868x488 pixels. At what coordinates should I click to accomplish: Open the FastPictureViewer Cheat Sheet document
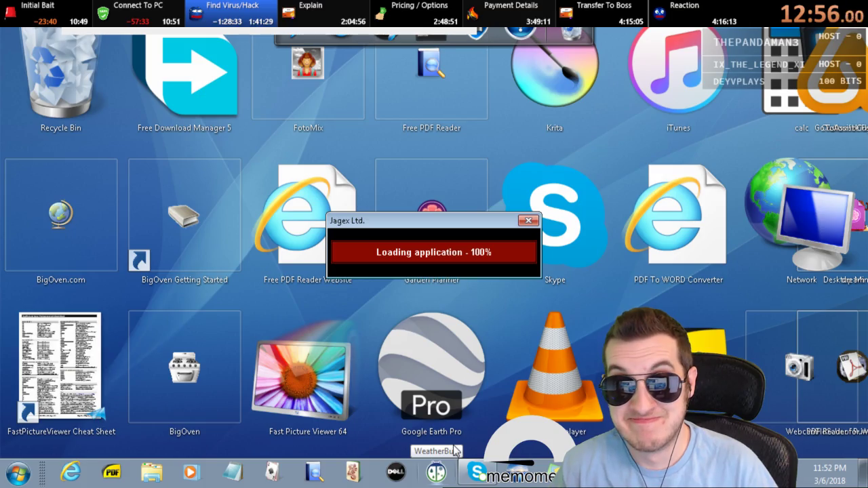[x=60, y=366]
